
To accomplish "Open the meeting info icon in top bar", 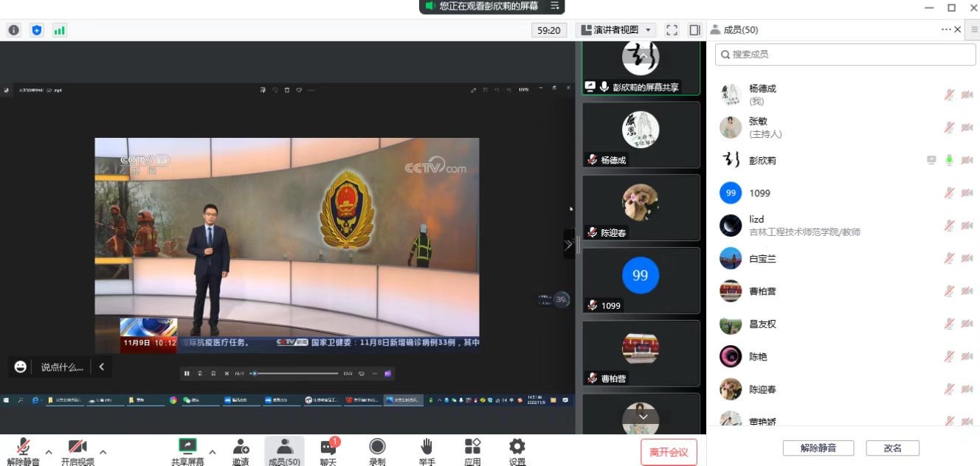I will click(13, 30).
